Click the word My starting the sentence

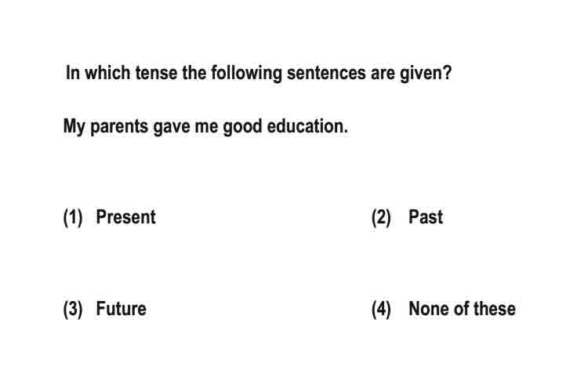coord(74,127)
